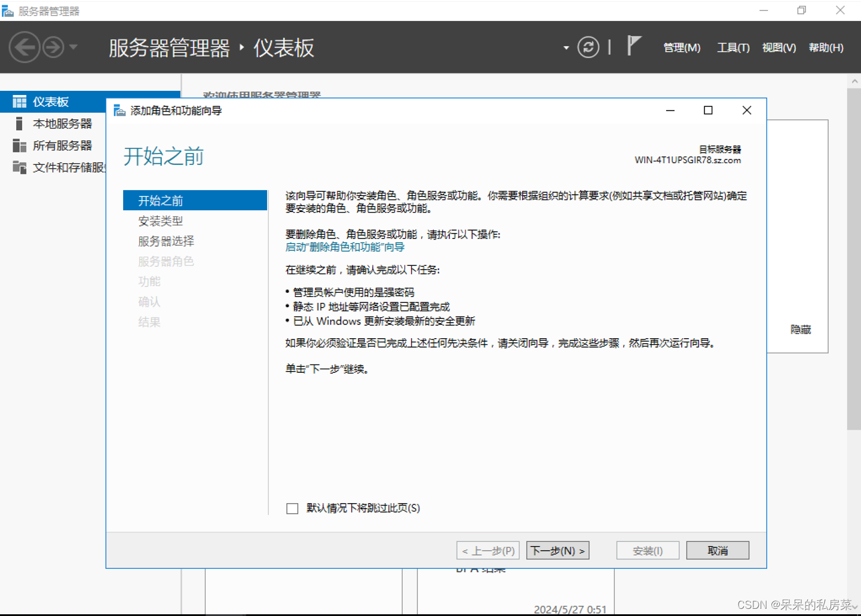Viewport: 861px width, 616px height.
Task: Open the 管理(M) menu
Action: (682, 48)
